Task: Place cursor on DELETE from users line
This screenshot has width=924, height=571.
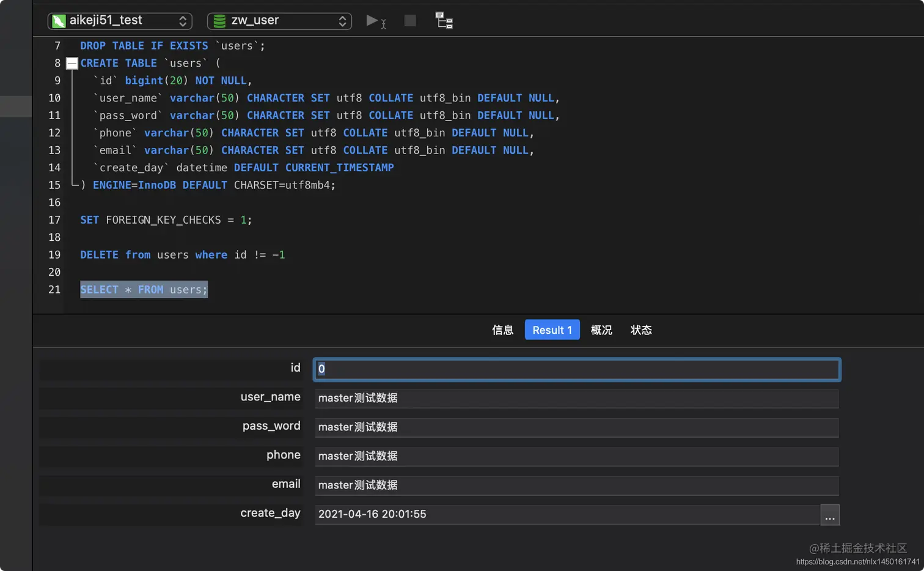Action: coord(182,255)
